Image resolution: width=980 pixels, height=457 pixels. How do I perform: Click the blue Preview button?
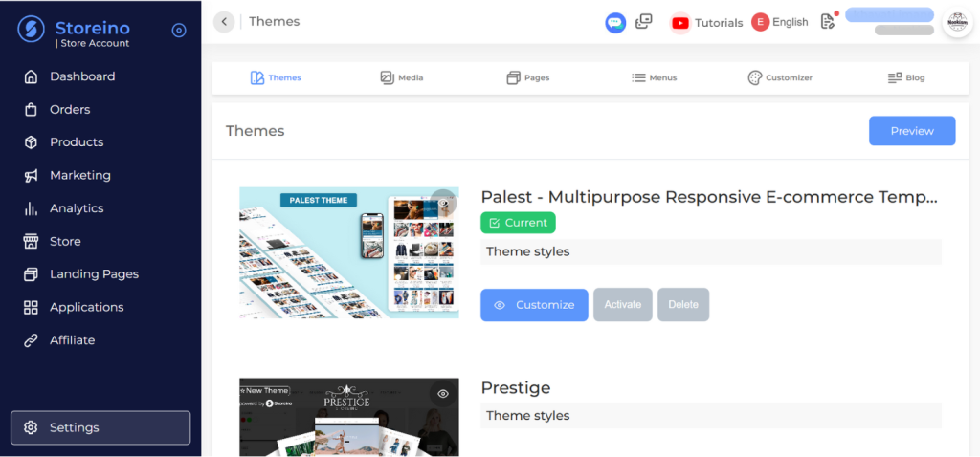click(912, 131)
